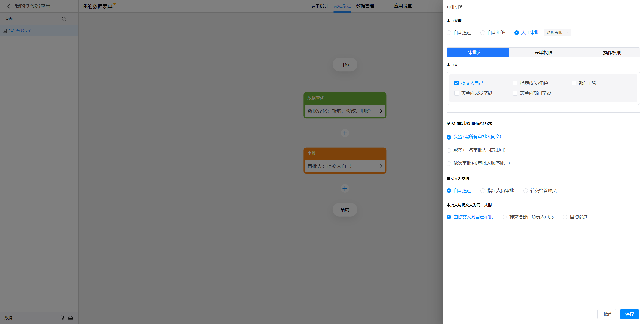Check the 部门主管 checkbox
644x324 pixels.
pos(574,83)
